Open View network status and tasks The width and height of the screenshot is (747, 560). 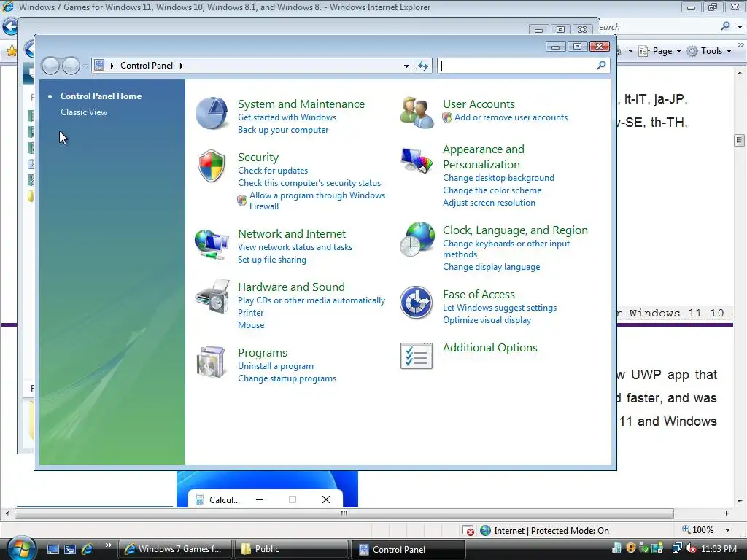pos(295,247)
